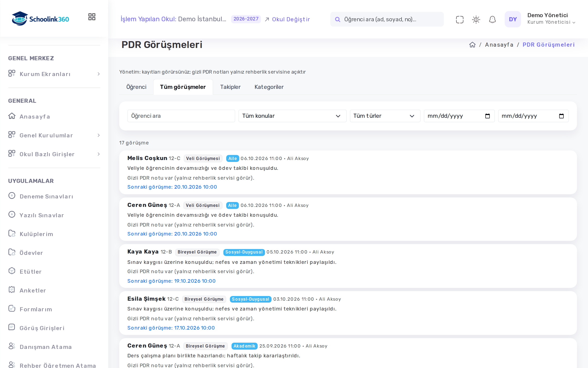This screenshot has width=588, height=368.
Task: Click the Öğrenci ara filter field
Action: click(x=181, y=116)
